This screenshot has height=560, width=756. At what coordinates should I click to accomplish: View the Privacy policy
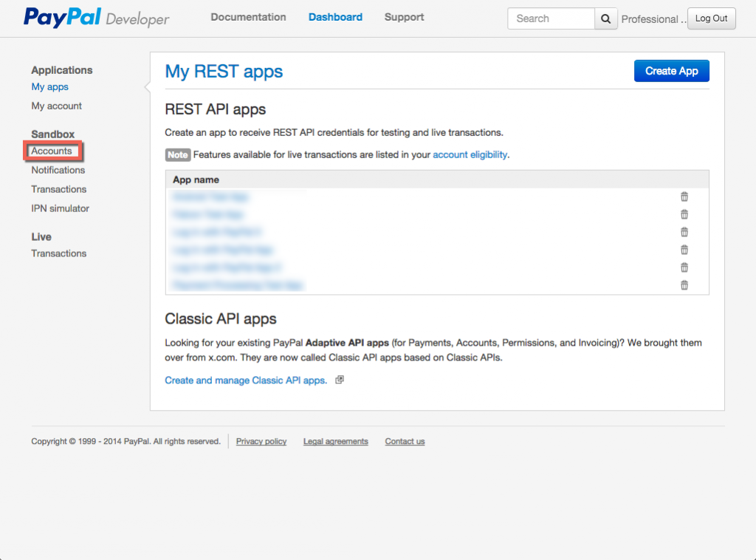click(261, 441)
